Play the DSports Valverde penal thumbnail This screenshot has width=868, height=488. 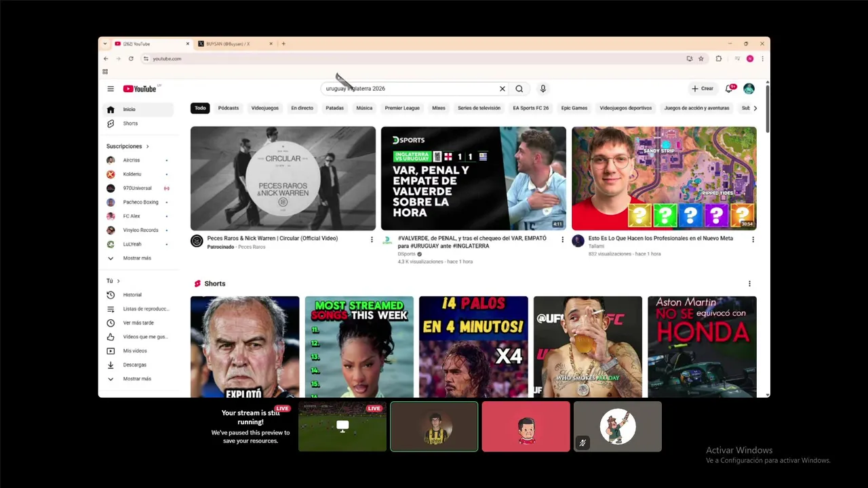click(x=473, y=178)
